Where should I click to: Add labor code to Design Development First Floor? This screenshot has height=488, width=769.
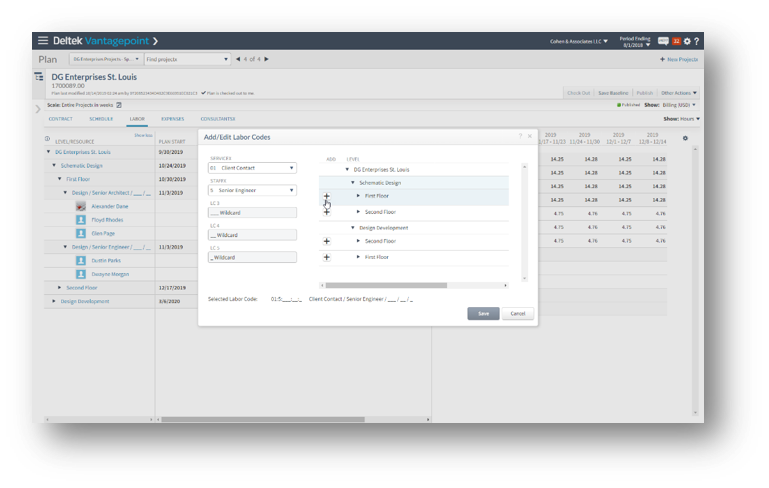(327, 257)
